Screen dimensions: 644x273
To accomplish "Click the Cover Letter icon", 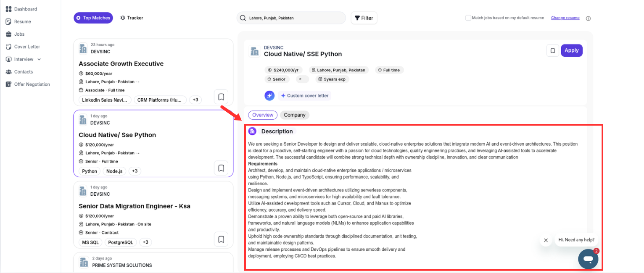I will click(8, 47).
